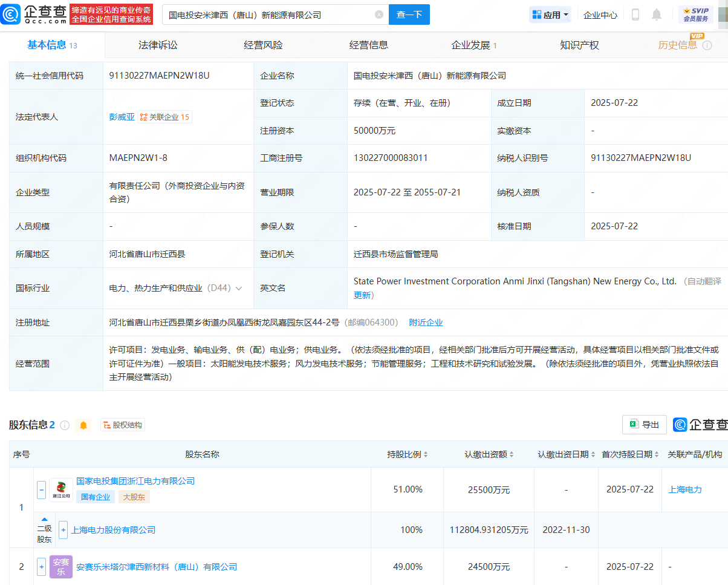Open 上海电力股份有限公司 link
728x585 pixels.
tap(113, 530)
